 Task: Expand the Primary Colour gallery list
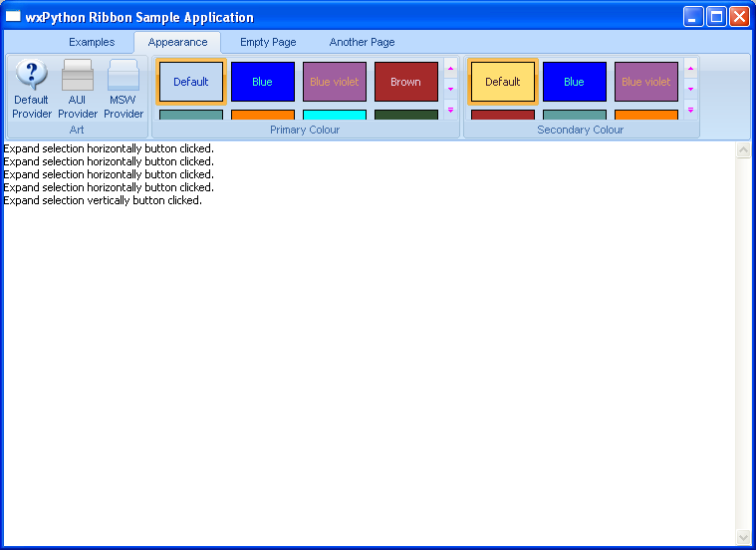point(450,110)
